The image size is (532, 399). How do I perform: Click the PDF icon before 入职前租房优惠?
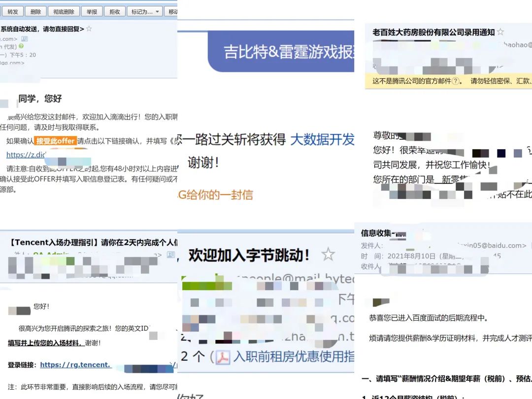[x=223, y=357]
